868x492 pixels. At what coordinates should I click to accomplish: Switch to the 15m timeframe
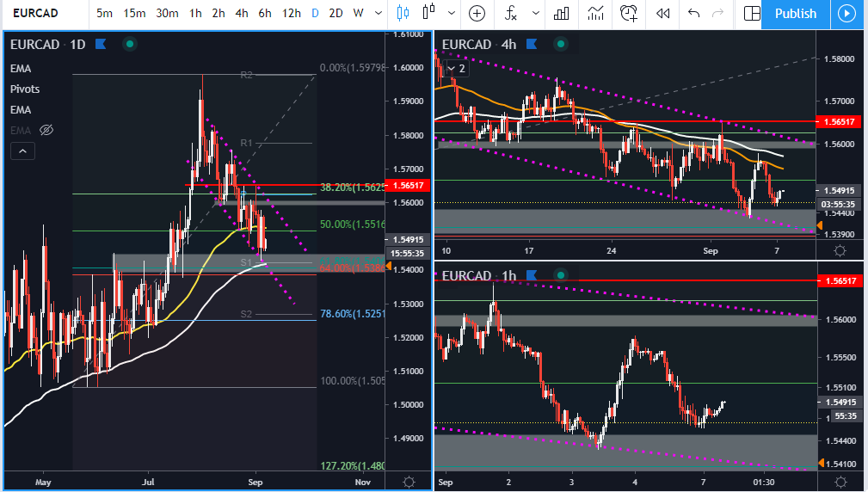coord(134,13)
